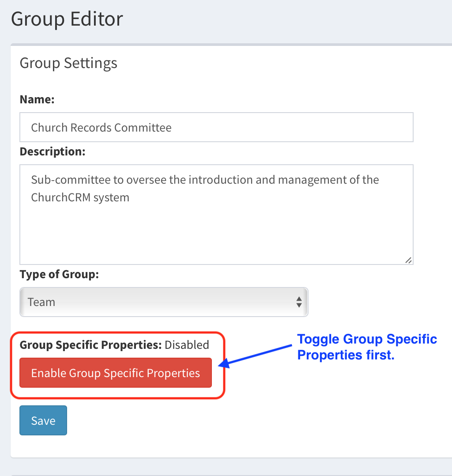This screenshot has height=476, width=452.
Task: Select the Church Records Committee name text
Action: coord(101,127)
